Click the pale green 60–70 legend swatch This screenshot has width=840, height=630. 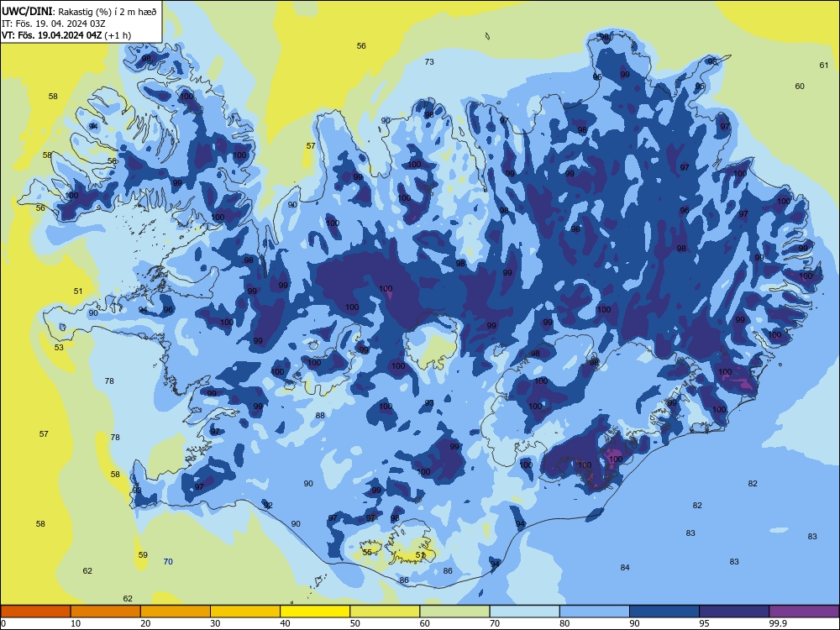[454, 612]
